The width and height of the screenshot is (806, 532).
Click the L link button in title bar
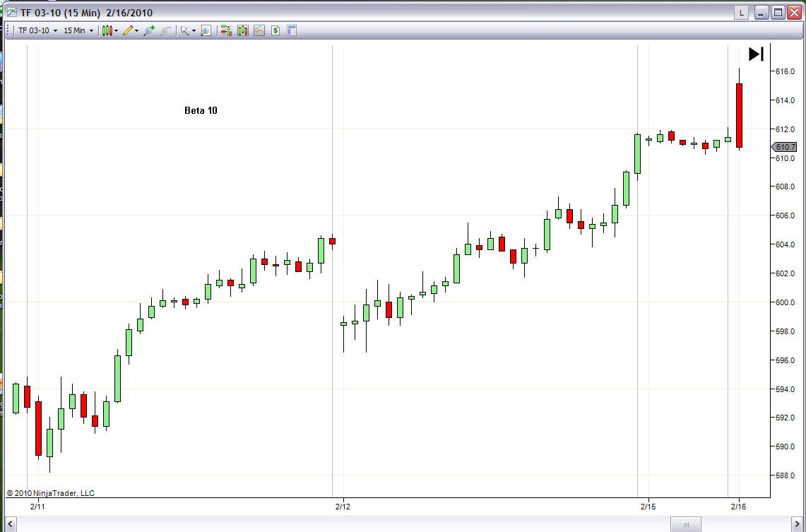pyautogui.click(x=741, y=12)
